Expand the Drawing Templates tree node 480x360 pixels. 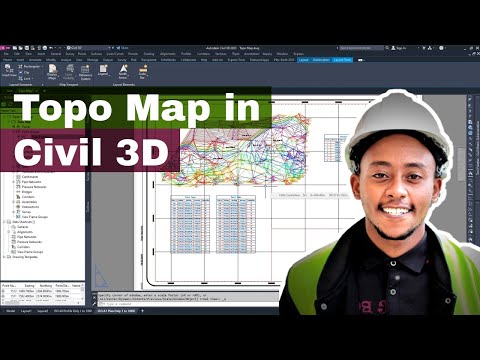pos(4,257)
